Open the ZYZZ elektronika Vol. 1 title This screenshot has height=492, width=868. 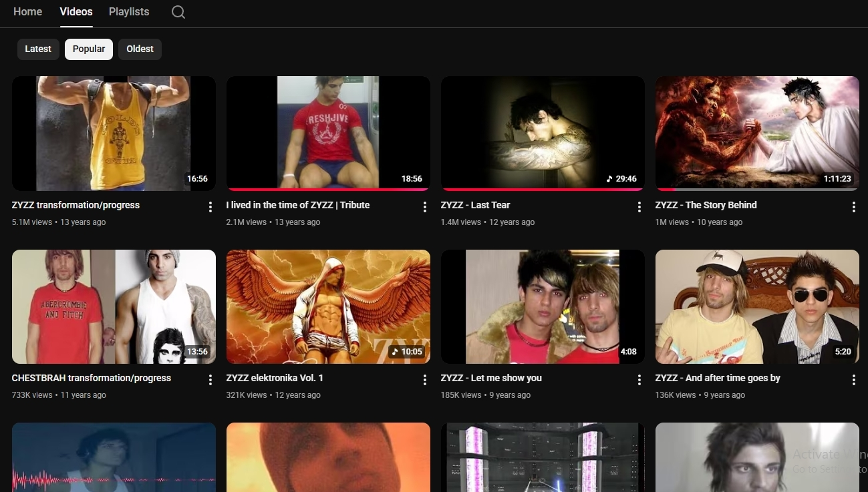(275, 378)
